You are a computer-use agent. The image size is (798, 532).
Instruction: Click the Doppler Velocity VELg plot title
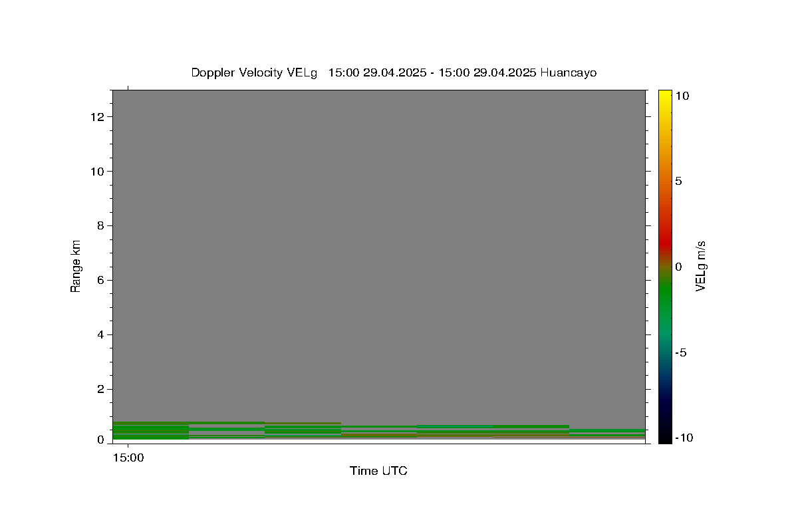pos(394,72)
